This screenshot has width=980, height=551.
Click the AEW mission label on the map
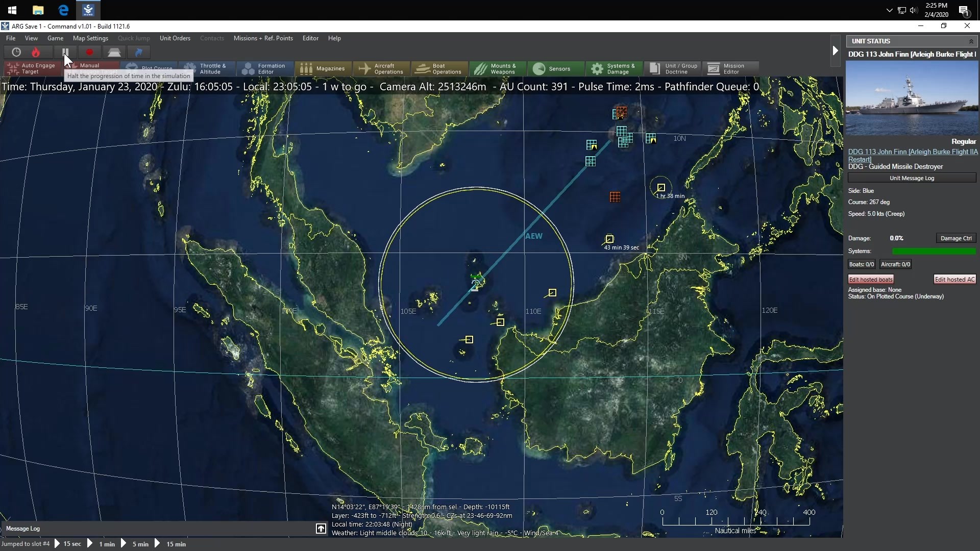click(x=534, y=236)
